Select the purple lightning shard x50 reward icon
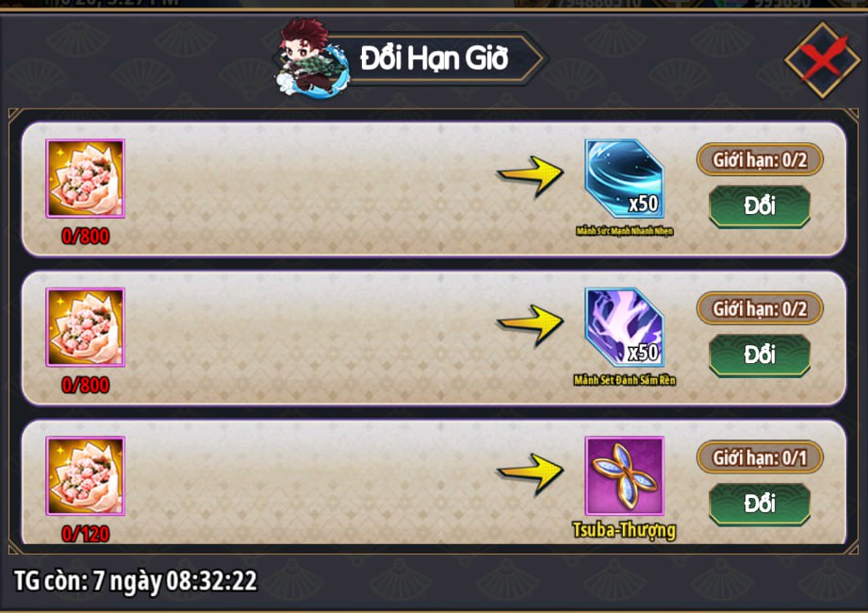This screenshot has height=613, width=868. (625, 327)
